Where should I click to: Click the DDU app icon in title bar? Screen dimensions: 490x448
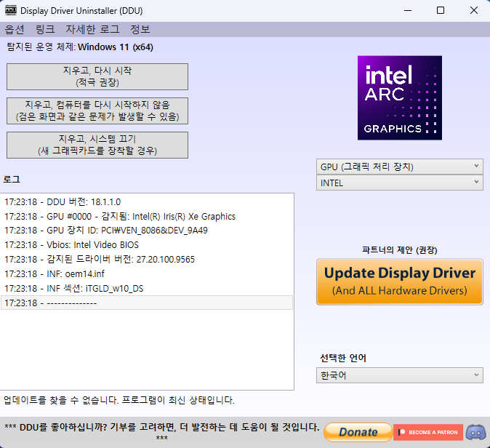[11, 10]
